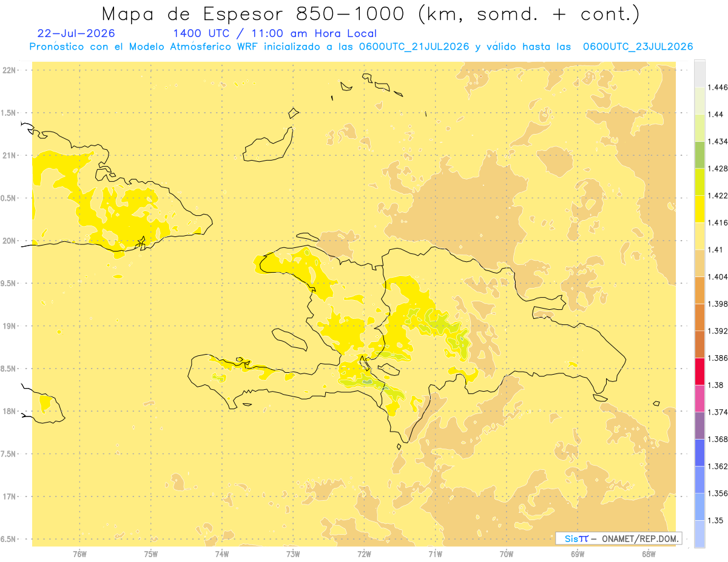Pick the orange legend swatch above 1.398
Screen dimensions: 728x562
(699, 290)
